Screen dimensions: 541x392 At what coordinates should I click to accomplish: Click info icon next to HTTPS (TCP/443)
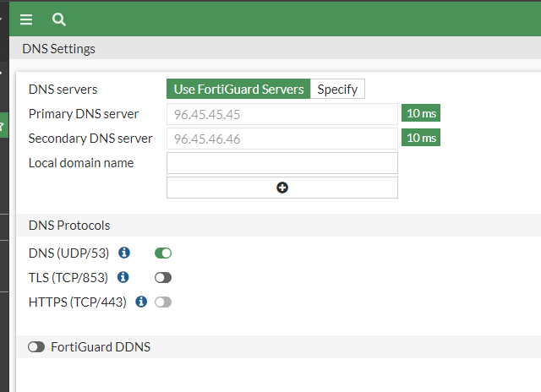point(141,302)
